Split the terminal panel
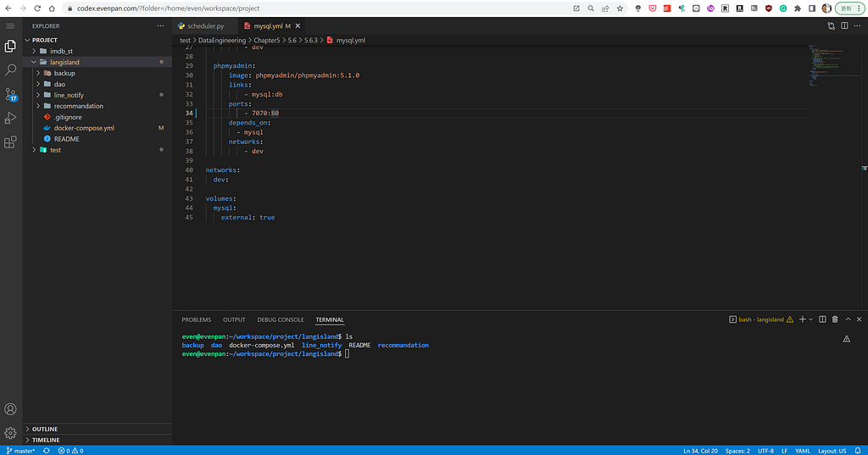Screen dimensions: 868x455 (822, 319)
